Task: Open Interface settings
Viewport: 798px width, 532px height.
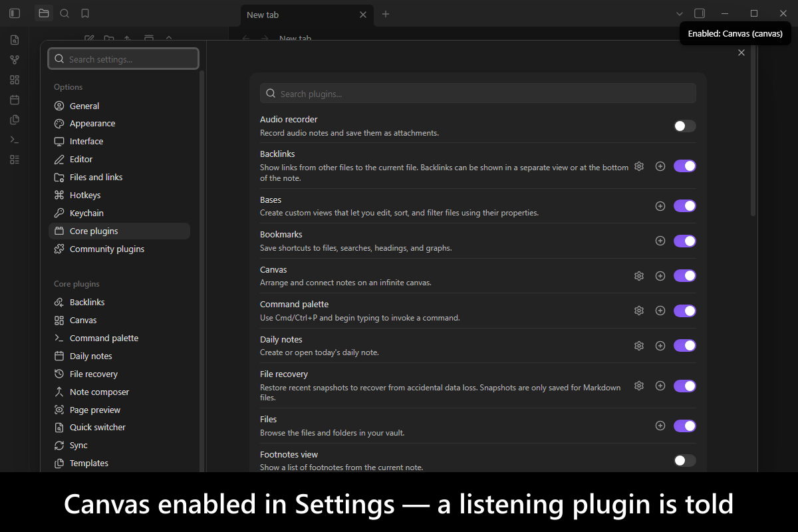Action: pyautogui.click(x=120, y=142)
